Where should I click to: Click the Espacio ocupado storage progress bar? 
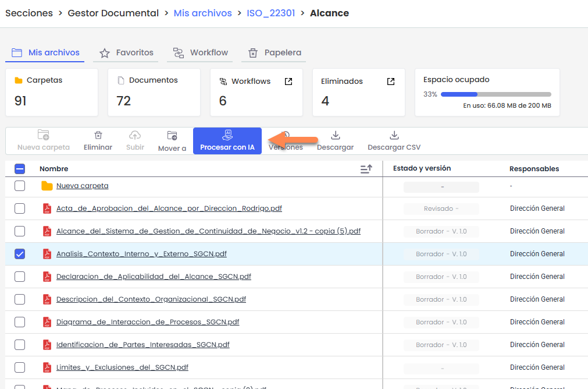pos(496,94)
